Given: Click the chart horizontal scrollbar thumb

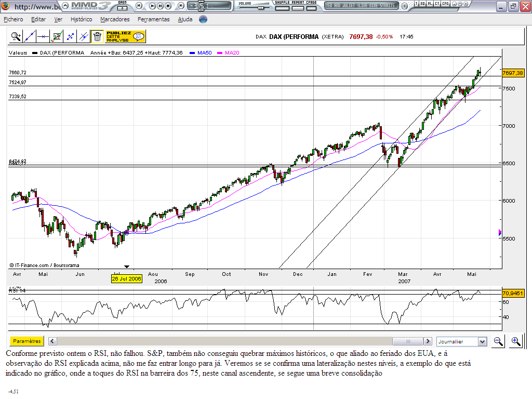Looking at the screenshot, I should coord(407,341).
